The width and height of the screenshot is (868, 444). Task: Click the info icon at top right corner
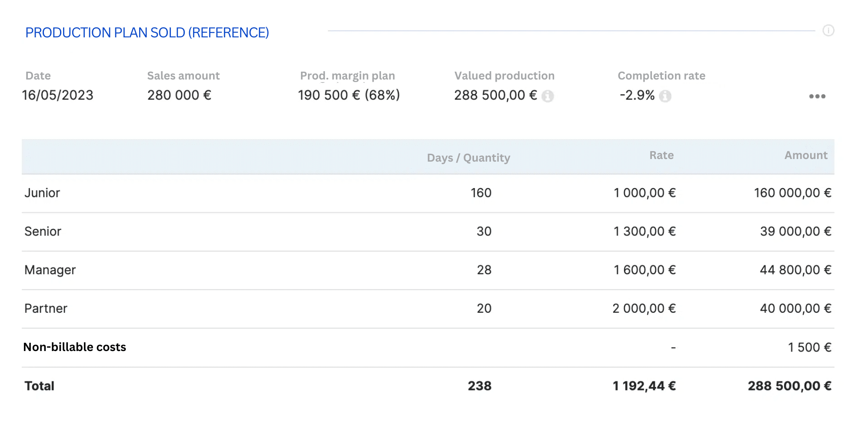click(828, 30)
